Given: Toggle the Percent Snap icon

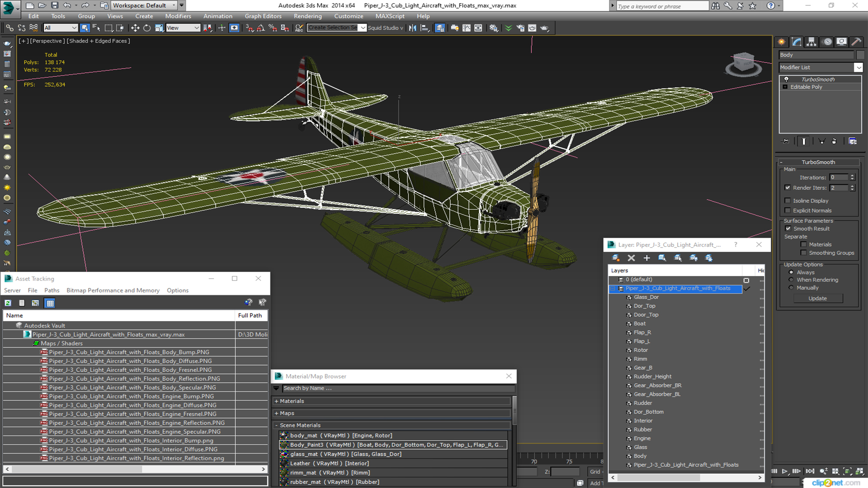Looking at the screenshot, I should tap(273, 28).
